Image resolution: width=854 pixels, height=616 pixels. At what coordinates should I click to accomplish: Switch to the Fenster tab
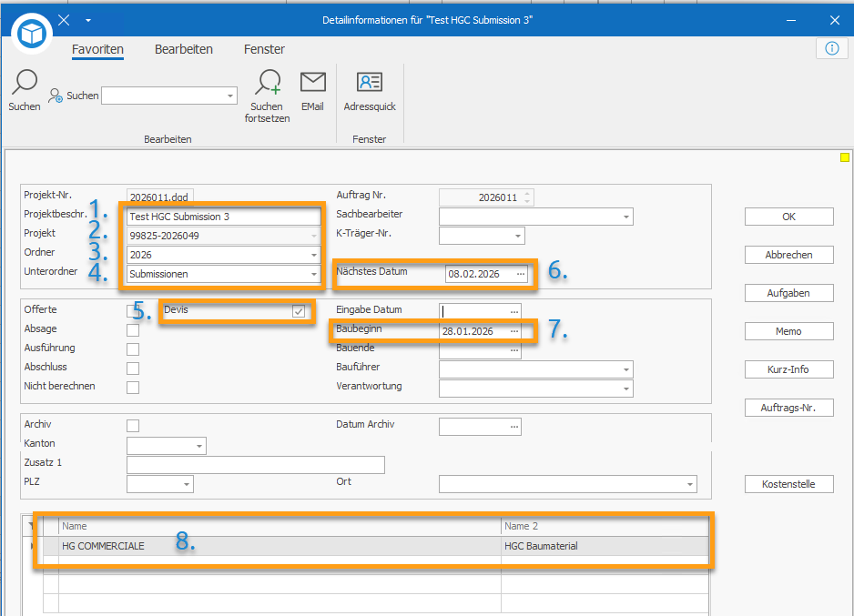[x=264, y=49]
